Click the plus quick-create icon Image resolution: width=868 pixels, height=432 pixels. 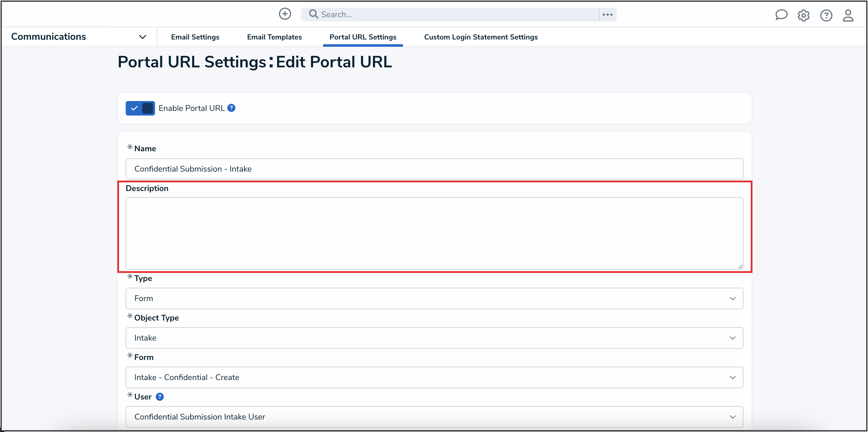point(285,14)
